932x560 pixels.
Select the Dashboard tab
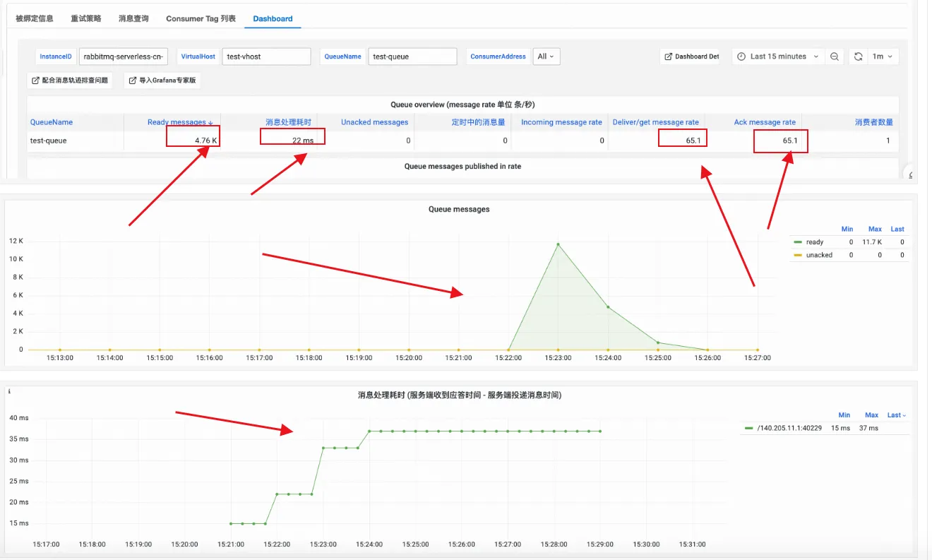pos(273,18)
